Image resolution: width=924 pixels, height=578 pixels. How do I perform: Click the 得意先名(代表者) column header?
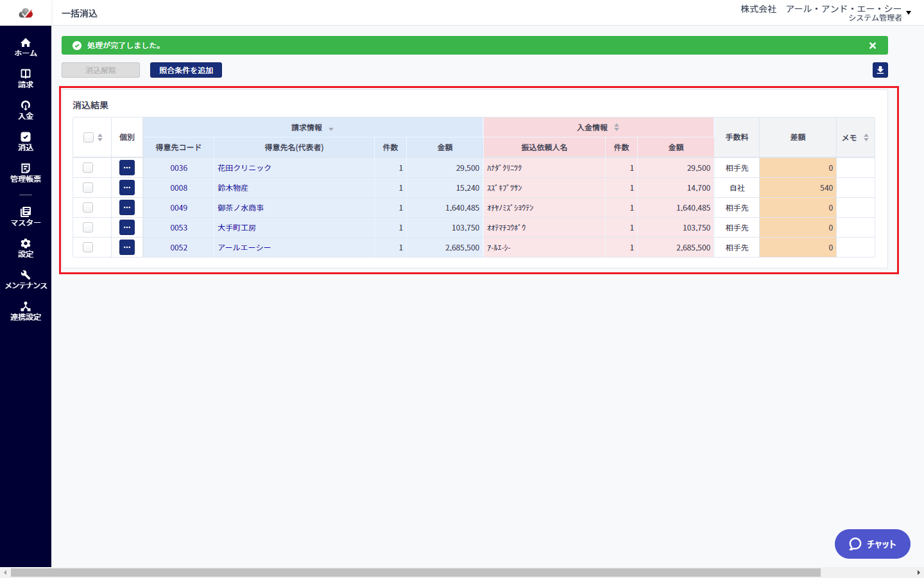(294, 148)
